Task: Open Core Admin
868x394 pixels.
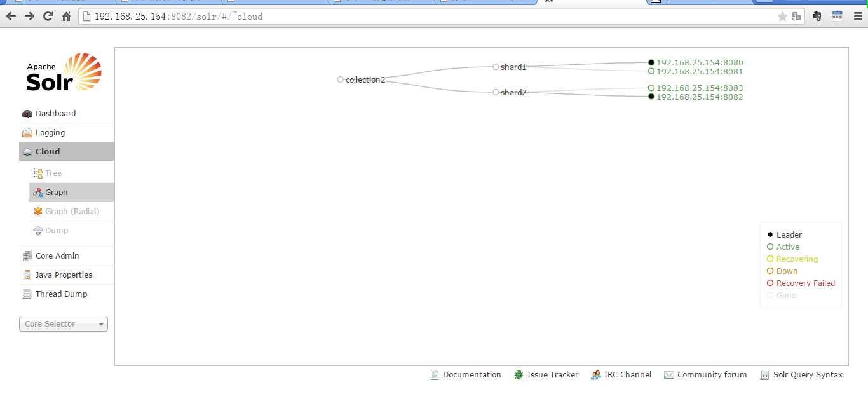Action: pos(67,256)
